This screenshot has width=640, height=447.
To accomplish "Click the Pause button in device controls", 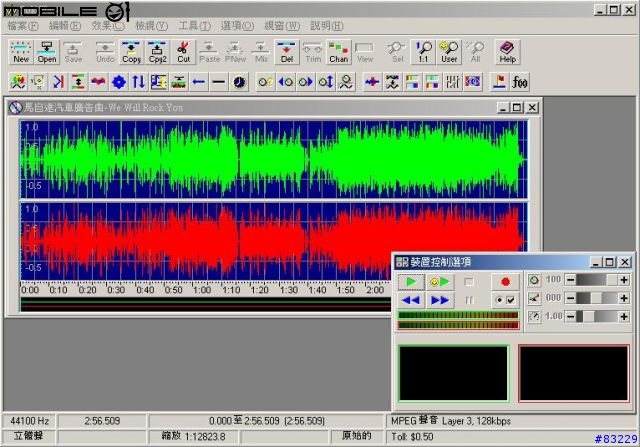I will 469,300.
